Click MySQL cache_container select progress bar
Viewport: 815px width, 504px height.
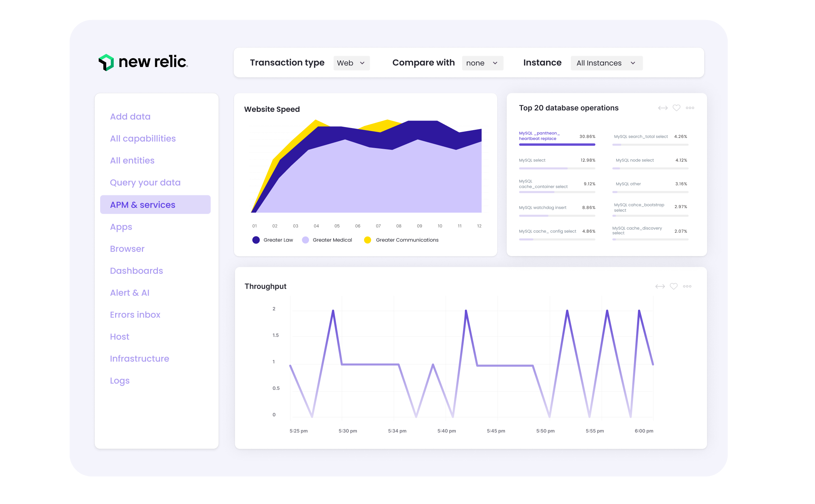point(557,192)
